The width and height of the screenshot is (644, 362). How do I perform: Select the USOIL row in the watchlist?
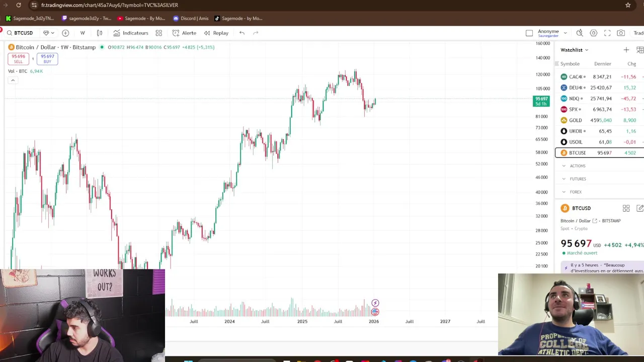pyautogui.click(x=599, y=142)
